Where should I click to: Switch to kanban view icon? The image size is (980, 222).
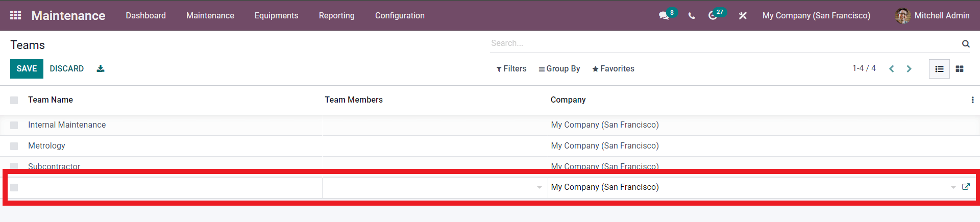pyautogui.click(x=960, y=69)
